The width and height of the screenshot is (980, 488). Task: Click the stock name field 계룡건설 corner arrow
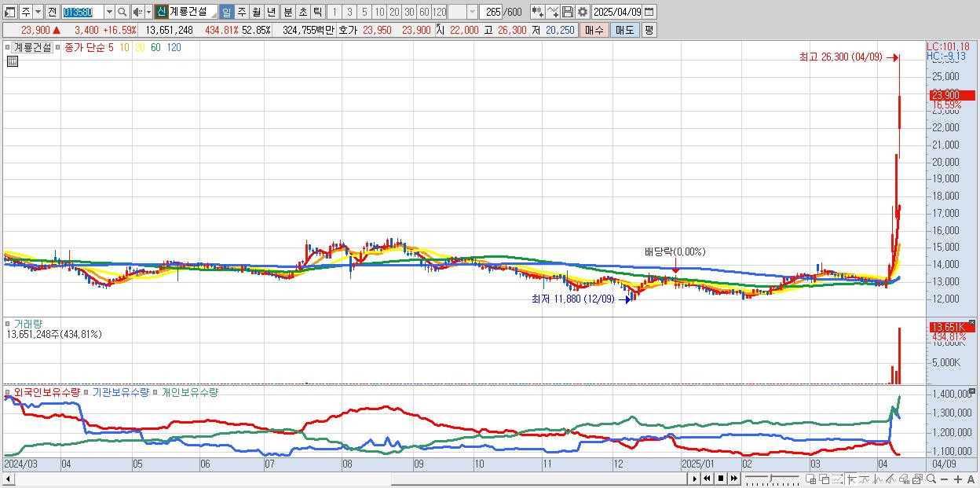(x=214, y=16)
